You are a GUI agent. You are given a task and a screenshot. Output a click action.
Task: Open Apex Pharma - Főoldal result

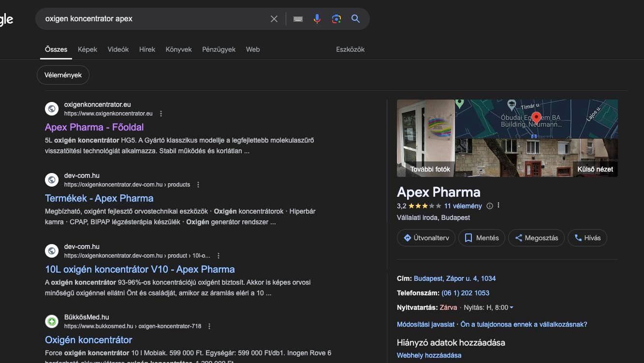[94, 127]
